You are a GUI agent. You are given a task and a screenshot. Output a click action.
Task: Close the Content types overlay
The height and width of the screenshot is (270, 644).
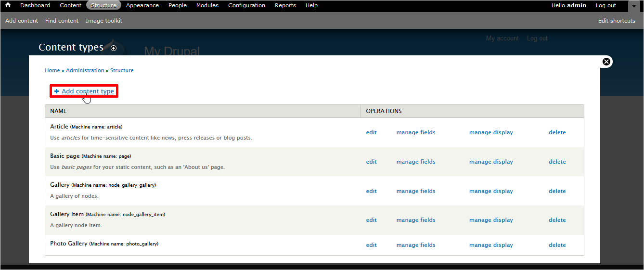(x=606, y=62)
